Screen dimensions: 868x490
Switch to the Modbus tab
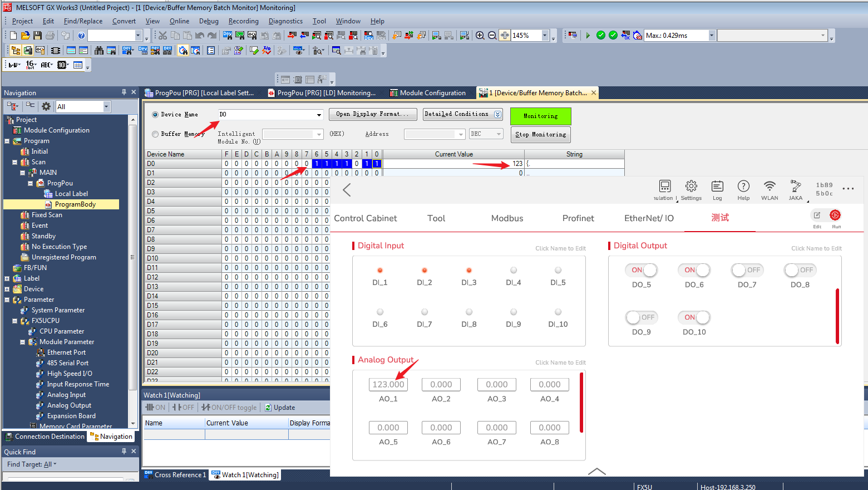[507, 218]
